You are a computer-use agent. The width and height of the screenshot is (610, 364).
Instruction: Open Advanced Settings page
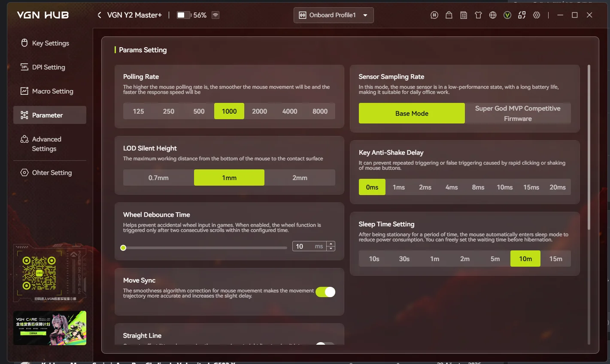tap(50, 144)
